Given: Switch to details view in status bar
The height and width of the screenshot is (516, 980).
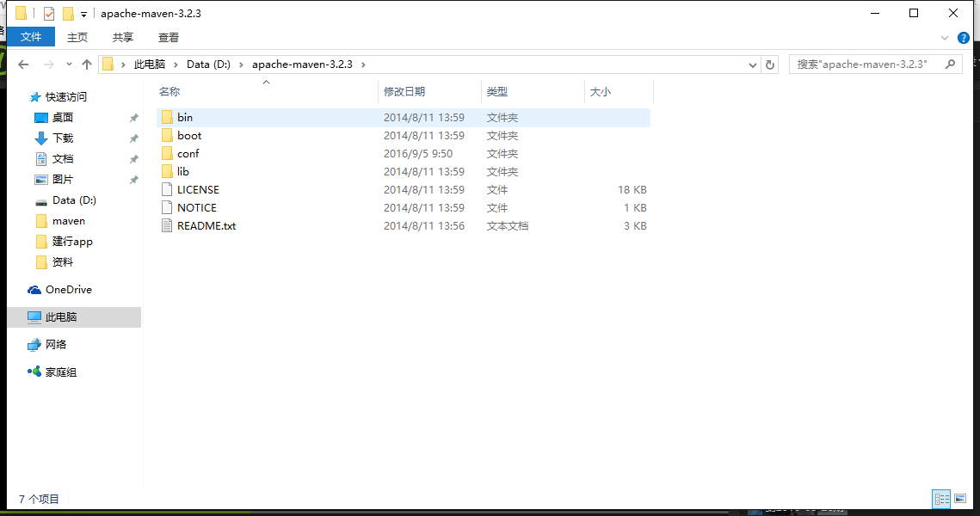Looking at the screenshot, I should [941, 499].
